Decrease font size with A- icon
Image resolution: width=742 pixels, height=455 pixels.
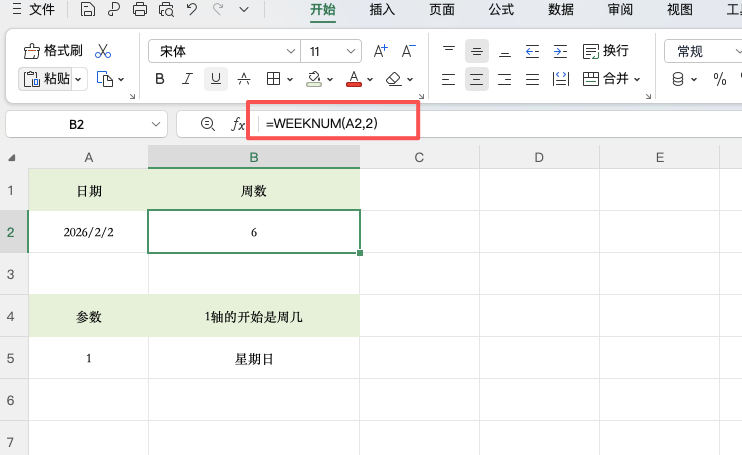click(408, 51)
